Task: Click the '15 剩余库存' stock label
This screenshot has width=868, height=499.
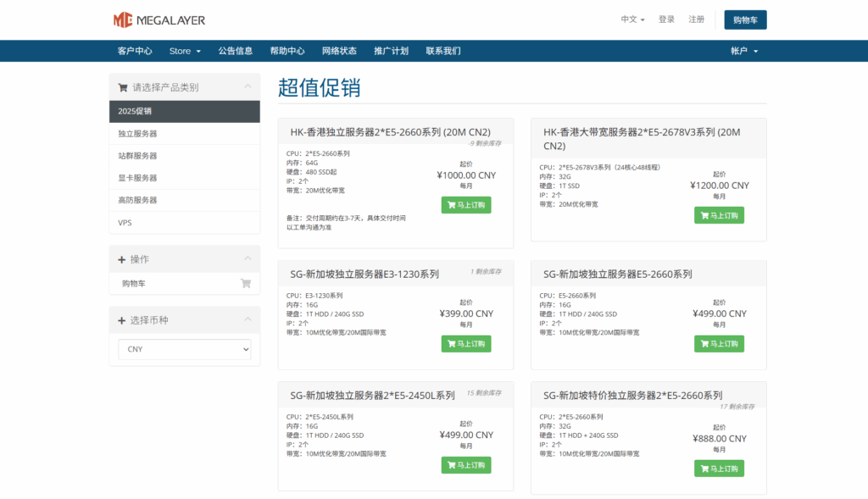Action: click(484, 393)
